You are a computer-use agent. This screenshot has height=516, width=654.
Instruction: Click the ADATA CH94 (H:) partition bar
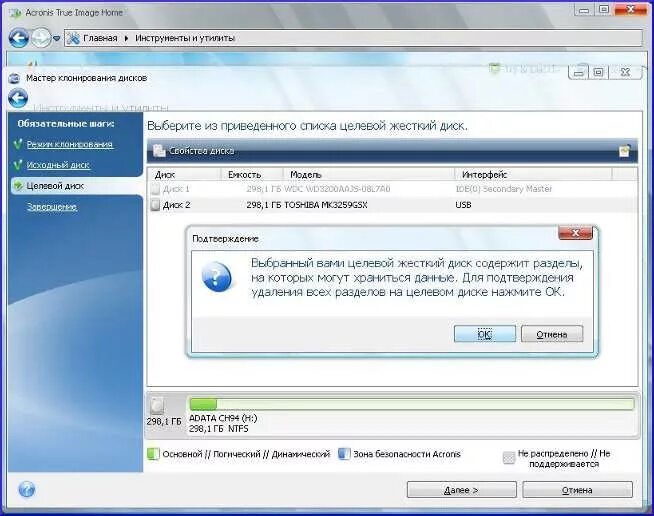(x=412, y=404)
